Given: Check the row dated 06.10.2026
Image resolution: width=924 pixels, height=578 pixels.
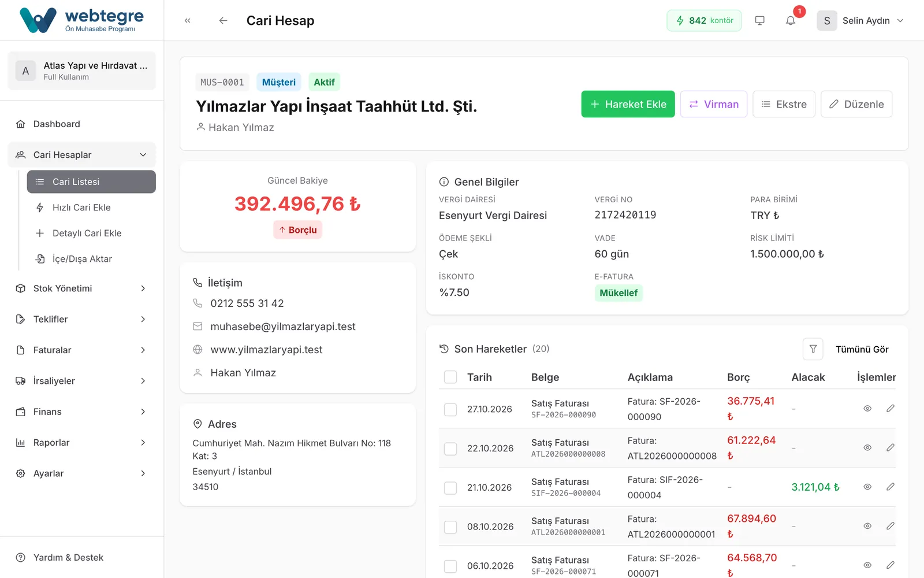Looking at the screenshot, I should tap(450, 566).
